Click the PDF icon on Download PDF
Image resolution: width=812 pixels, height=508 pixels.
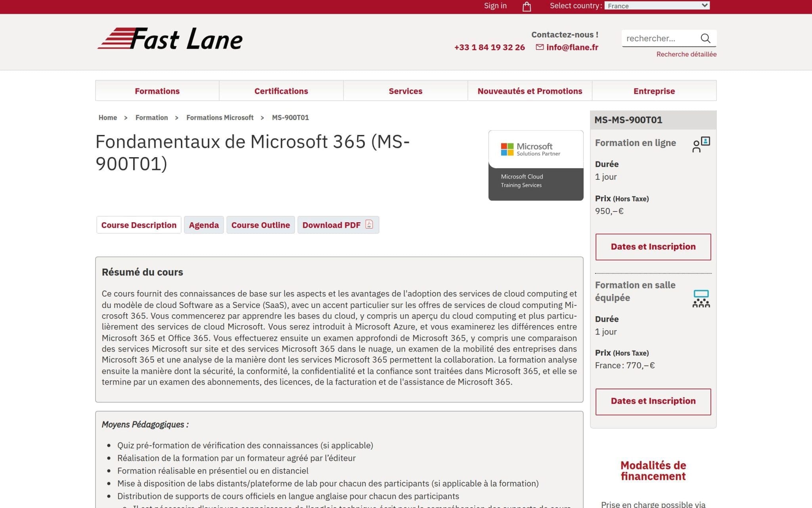369,225
